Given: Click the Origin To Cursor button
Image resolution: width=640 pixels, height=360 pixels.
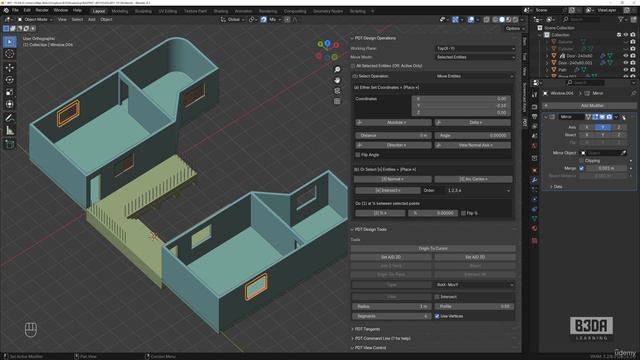Looking at the screenshot, I should pos(433,249).
